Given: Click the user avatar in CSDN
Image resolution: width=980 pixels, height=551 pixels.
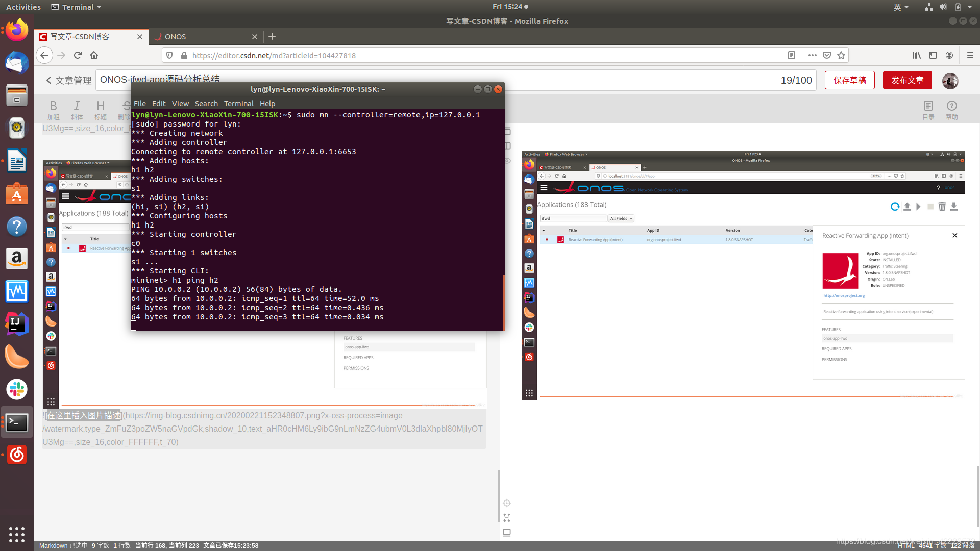Looking at the screenshot, I should tap(950, 81).
